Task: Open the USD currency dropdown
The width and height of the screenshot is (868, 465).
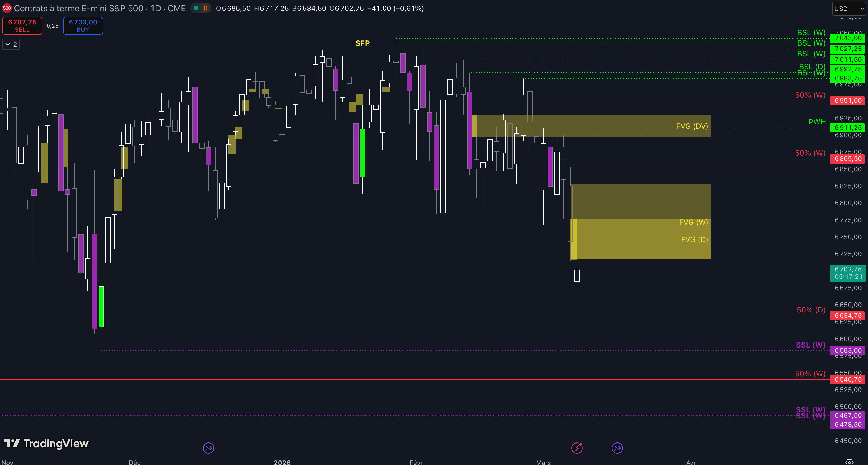Action: pyautogui.click(x=849, y=9)
